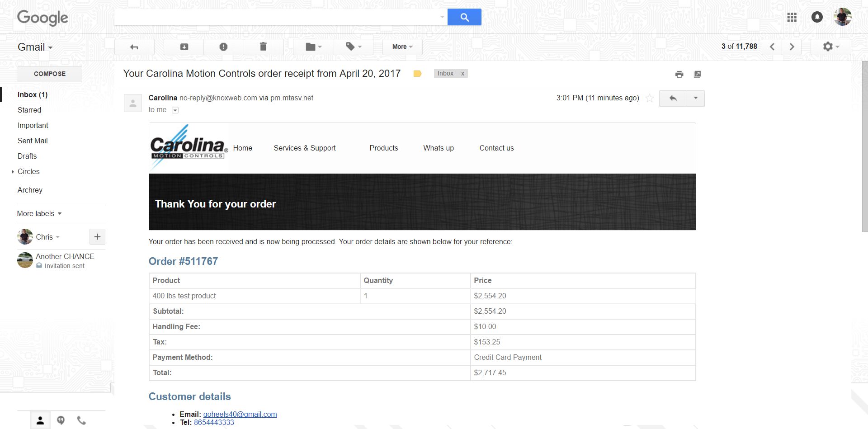This screenshot has height=429, width=868.
Task: Click the Chris profile avatar in chat
Action: 25,237
